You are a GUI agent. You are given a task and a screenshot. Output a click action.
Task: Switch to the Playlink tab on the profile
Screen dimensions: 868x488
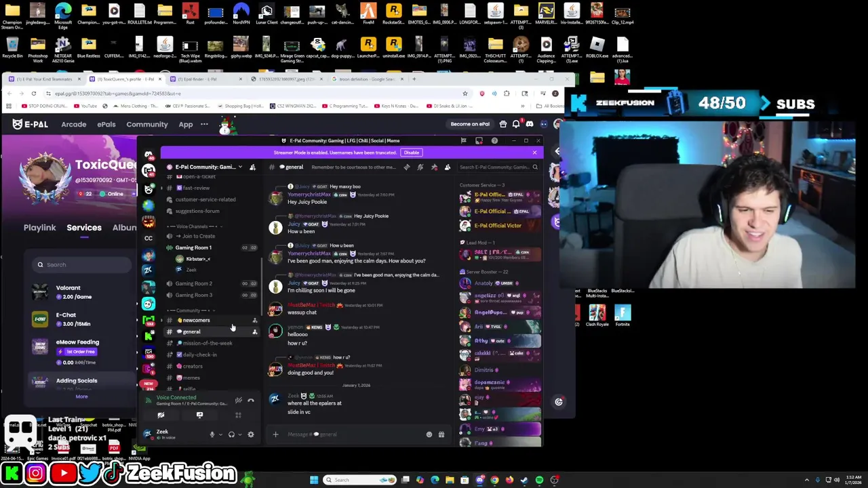tap(40, 228)
